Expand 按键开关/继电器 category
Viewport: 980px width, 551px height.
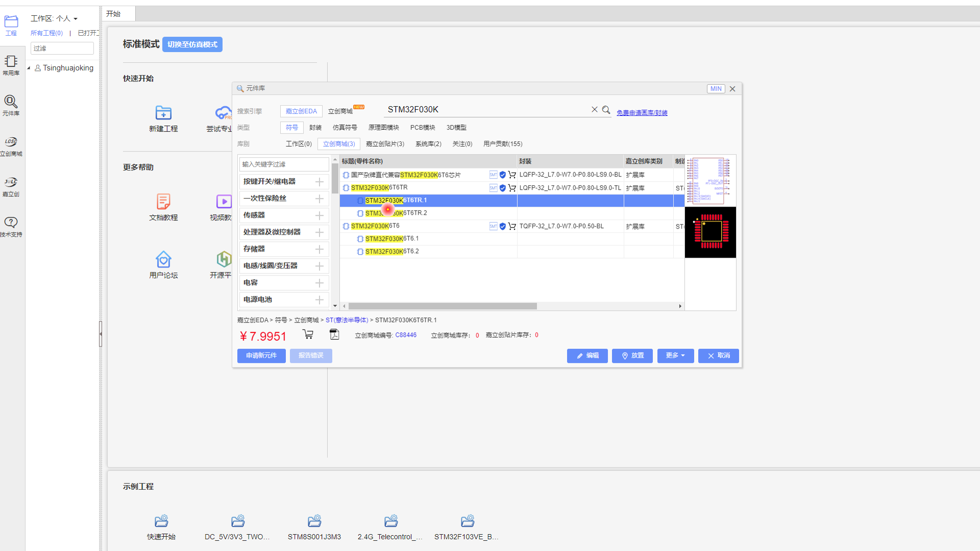[320, 182]
